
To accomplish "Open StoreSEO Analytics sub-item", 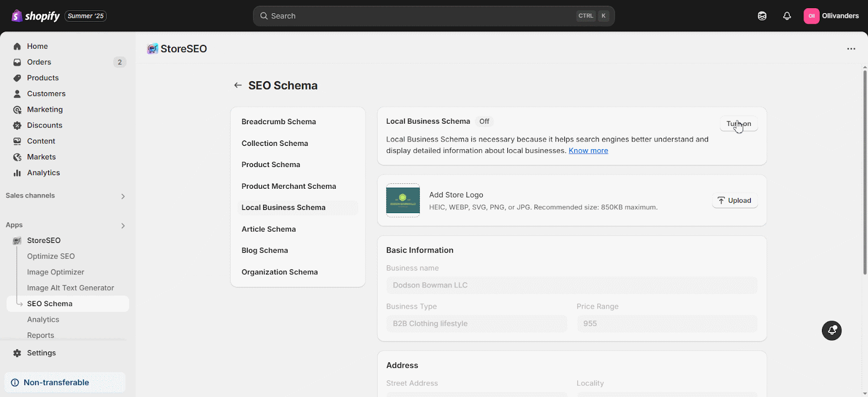I will coord(43,319).
